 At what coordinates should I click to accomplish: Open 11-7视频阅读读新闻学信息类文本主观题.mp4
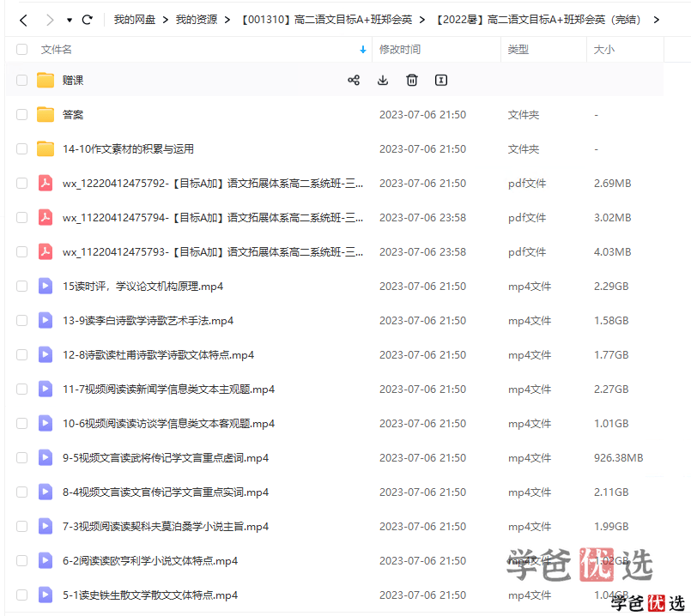[168, 390]
